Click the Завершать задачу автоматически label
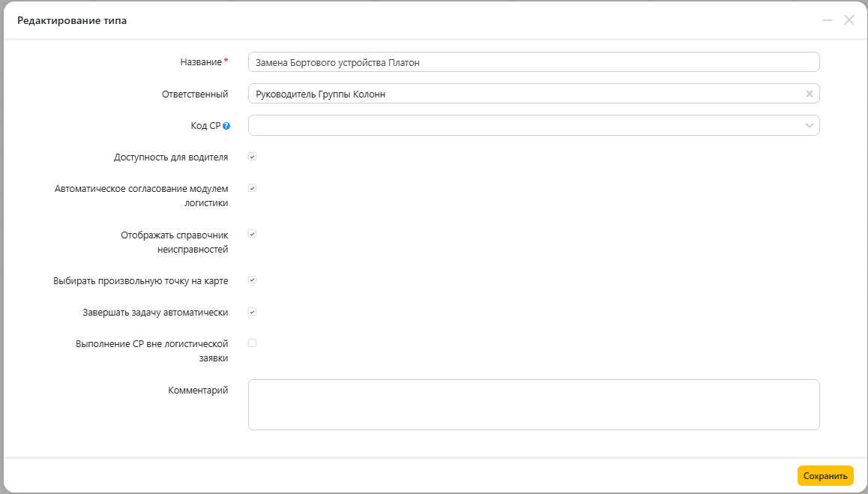The width and height of the screenshot is (868, 494). click(156, 313)
